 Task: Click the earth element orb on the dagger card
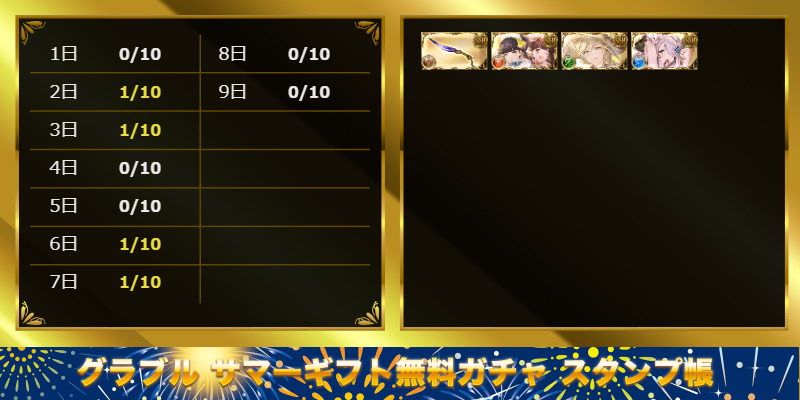pyautogui.click(x=429, y=62)
